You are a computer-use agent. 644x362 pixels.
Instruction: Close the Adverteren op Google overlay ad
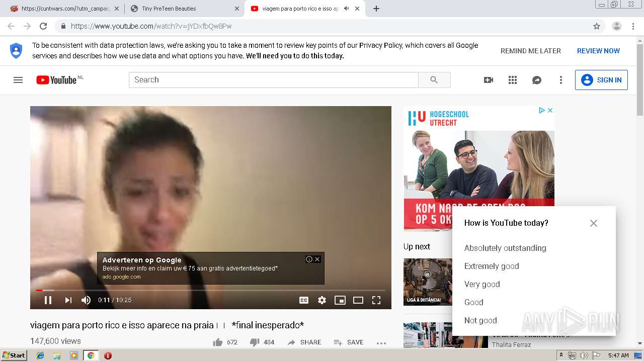[317, 259]
